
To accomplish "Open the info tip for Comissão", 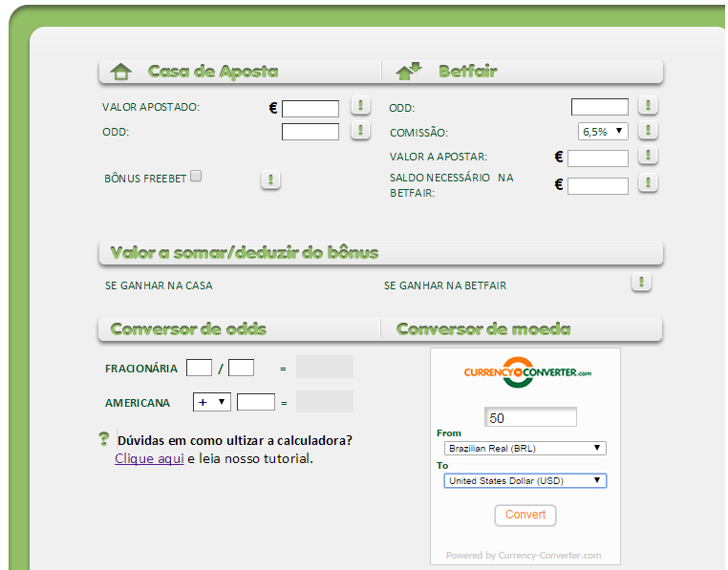I will [648, 131].
